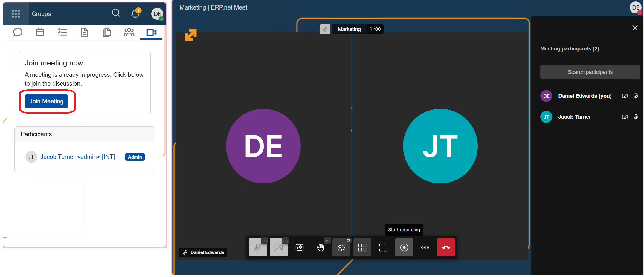Hang up the call
Viewport: 644px width, 277px height.
(446, 247)
